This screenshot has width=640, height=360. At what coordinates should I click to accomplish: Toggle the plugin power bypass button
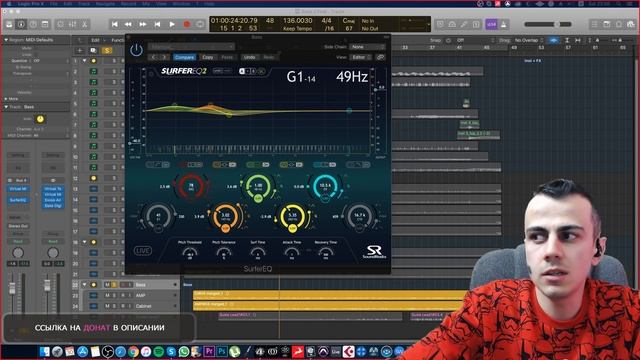coord(136,50)
